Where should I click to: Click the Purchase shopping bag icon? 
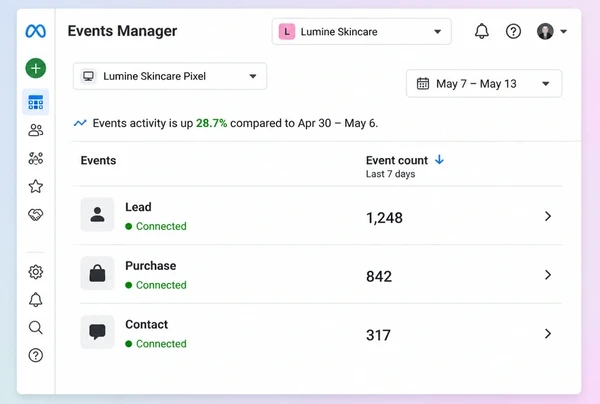click(x=97, y=273)
